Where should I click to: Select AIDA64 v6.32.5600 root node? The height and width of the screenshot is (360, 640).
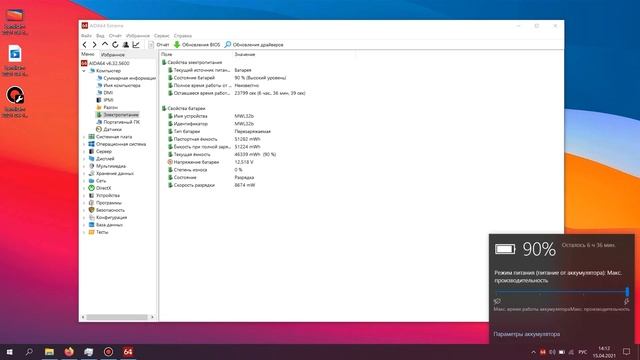pyautogui.click(x=105, y=63)
